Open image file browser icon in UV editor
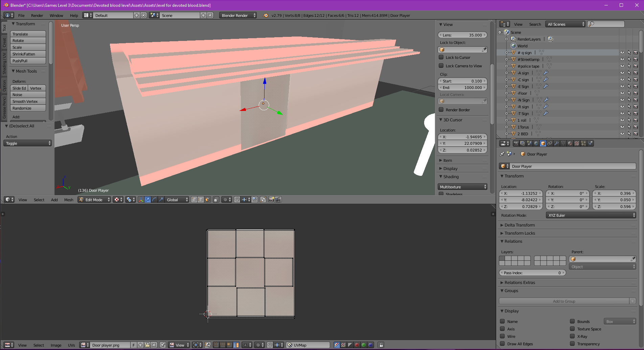Viewport: 644px width, 350px height. pos(147,345)
